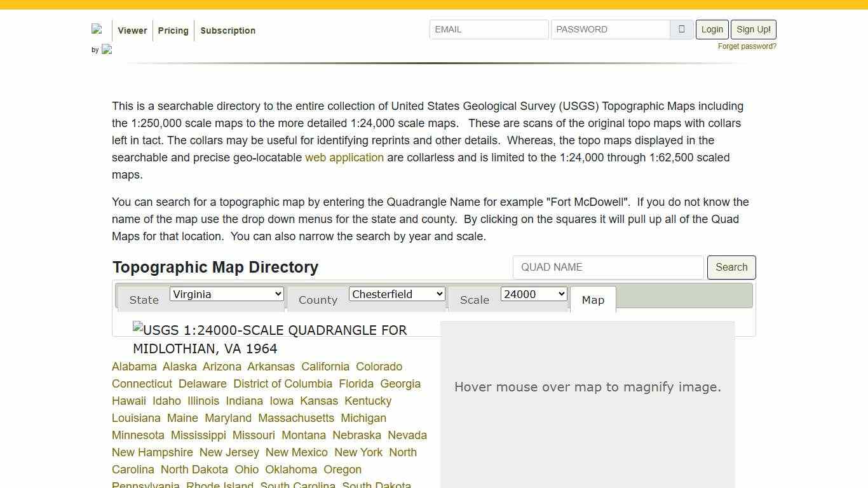Select the Alabama state link
Viewport: 868px width, 488px height.
point(134,367)
